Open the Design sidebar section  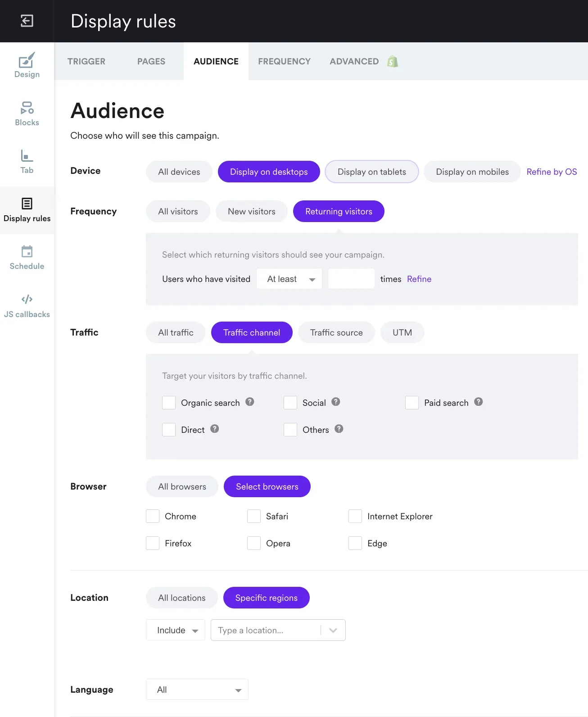pyautogui.click(x=27, y=66)
